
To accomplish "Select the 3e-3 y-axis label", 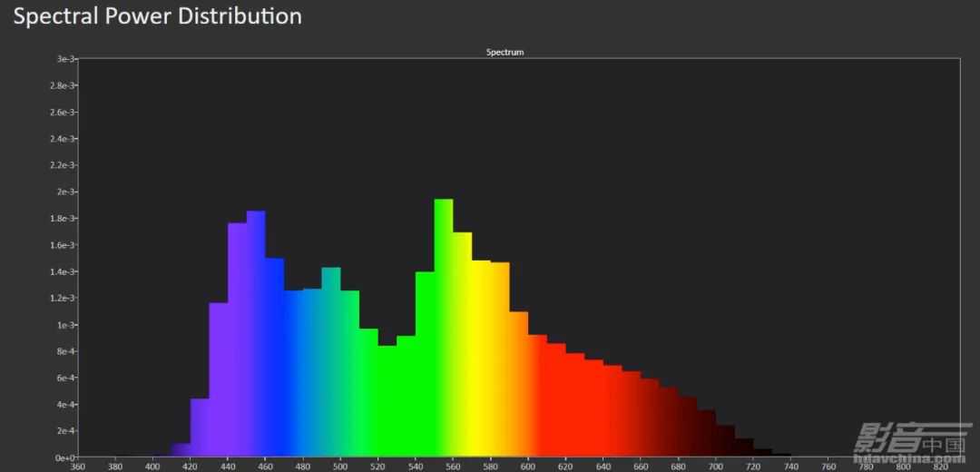I will coord(64,59).
